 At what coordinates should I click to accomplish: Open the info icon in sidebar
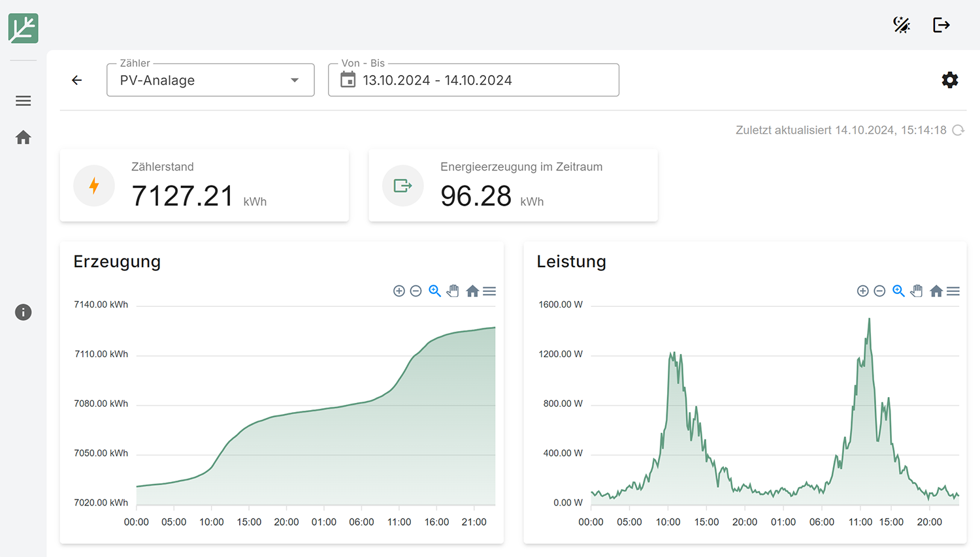24,312
